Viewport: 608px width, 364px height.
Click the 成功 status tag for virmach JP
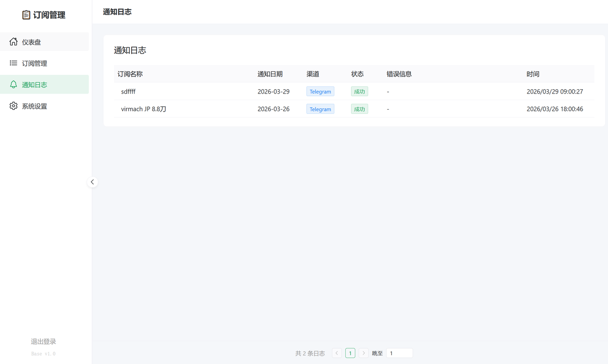point(360,109)
